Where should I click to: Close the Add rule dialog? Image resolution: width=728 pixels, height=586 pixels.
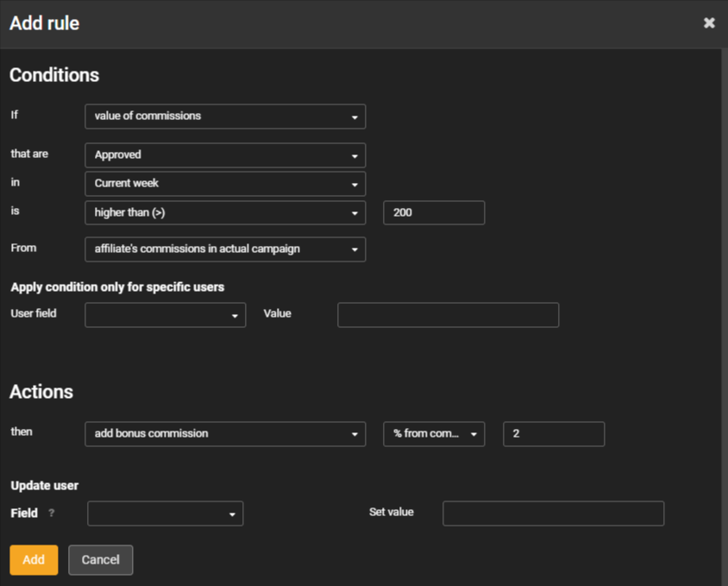click(x=709, y=22)
